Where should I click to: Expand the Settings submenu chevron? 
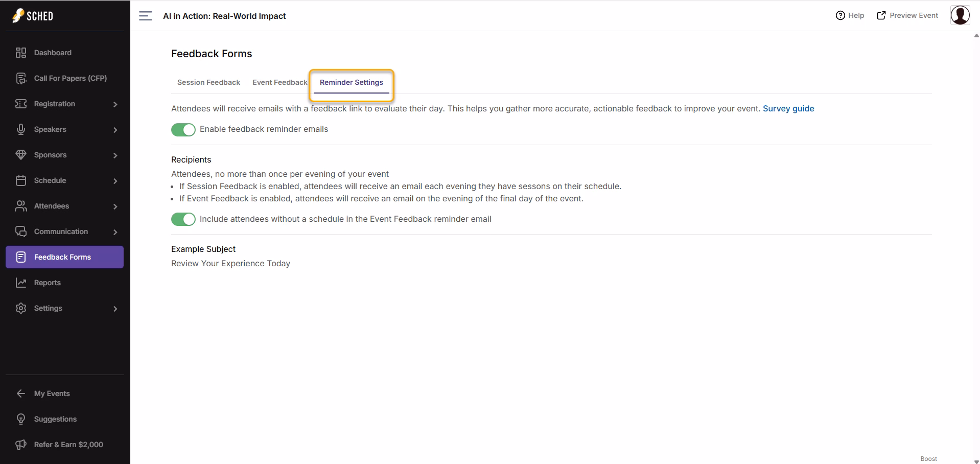(x=115, y=309)
